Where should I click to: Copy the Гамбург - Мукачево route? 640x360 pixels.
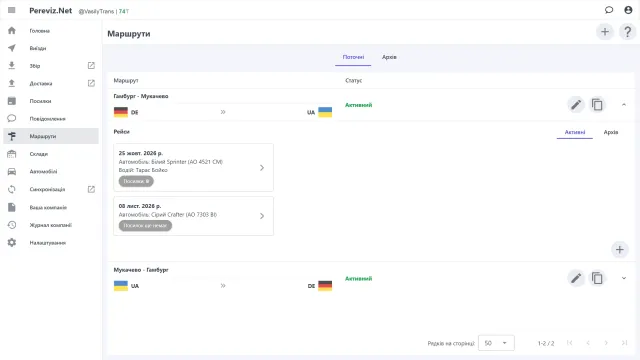(x=597, y=105)
